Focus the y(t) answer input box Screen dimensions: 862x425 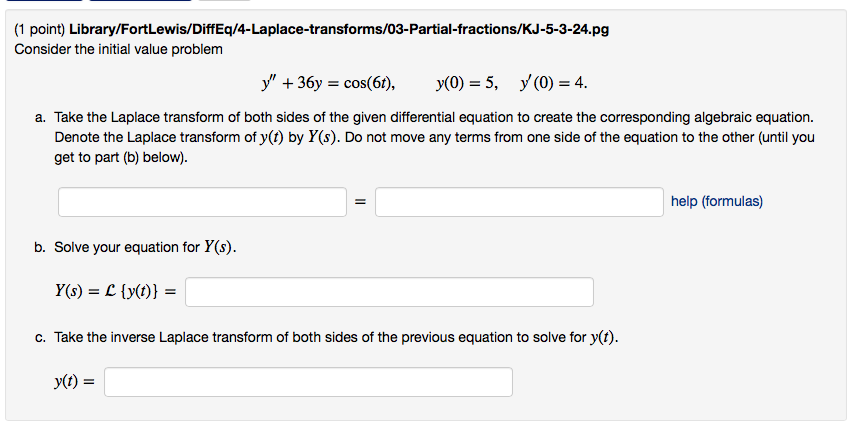(308, 382)
